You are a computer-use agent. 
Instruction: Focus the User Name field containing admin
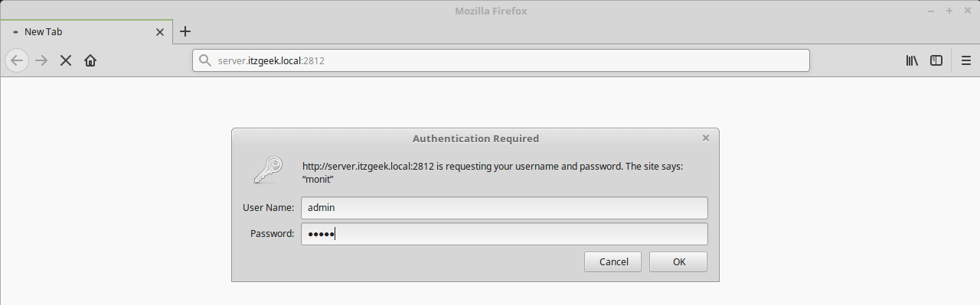pyautogui.click(x=505, y=208)
